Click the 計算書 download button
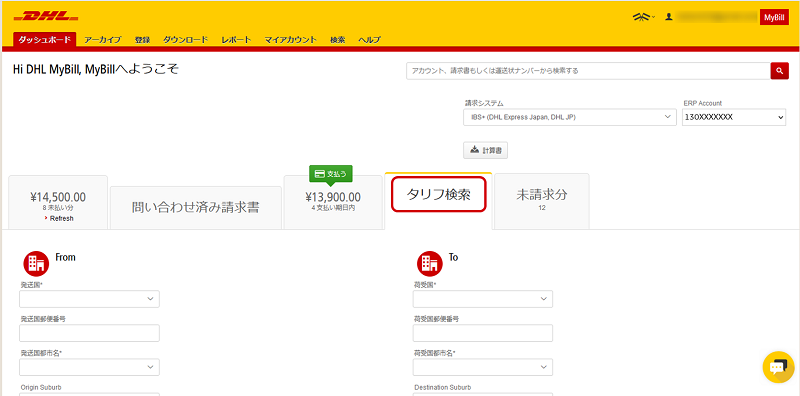800x396 pixels. pyautogui.click(x=485, y=150)
